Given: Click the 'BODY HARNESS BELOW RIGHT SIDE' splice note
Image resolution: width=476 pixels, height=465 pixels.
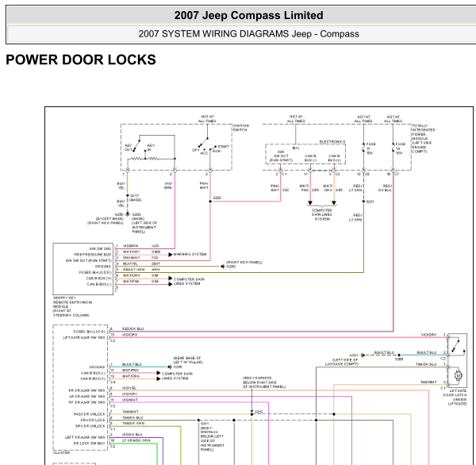Looking at the screenshot, I should [x=264, y=382].
